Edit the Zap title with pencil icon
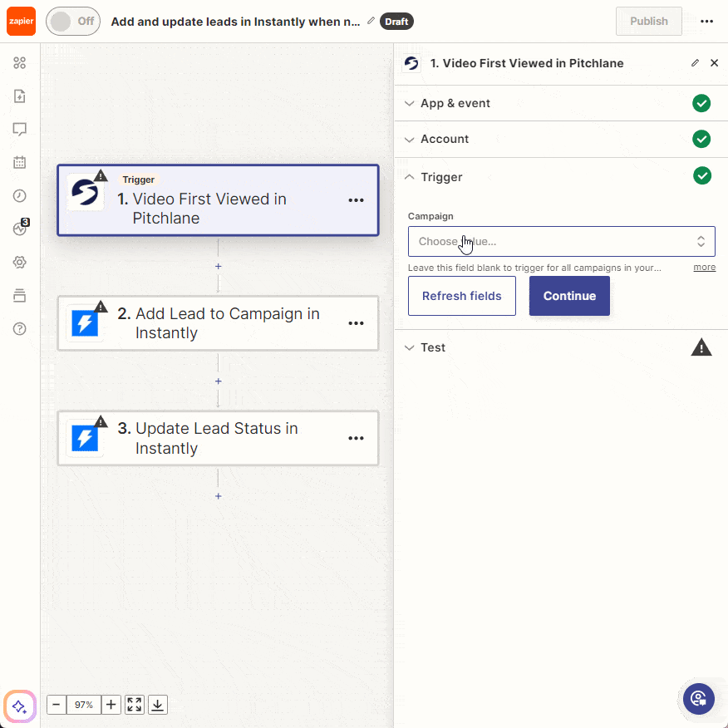This screenshot has height=728, width=728. 371,21
